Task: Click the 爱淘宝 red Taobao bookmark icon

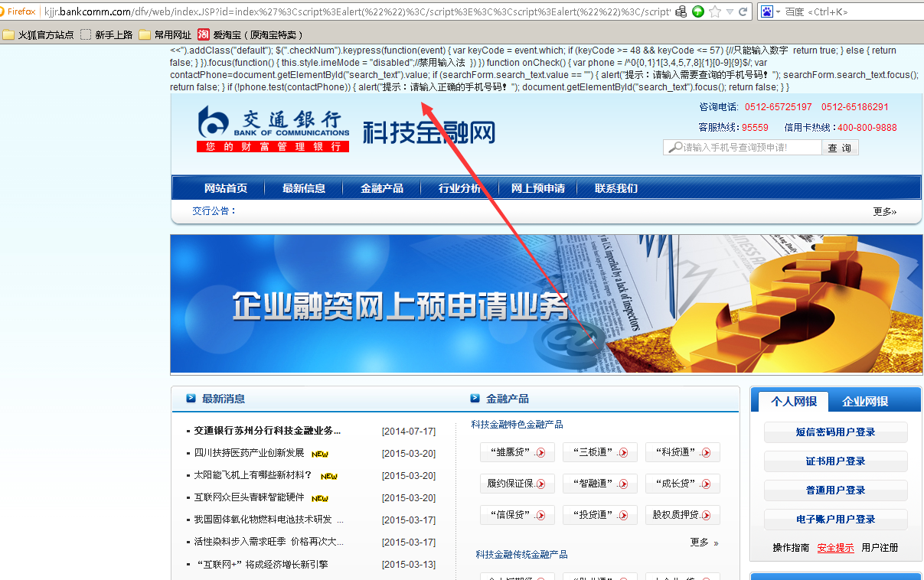Action: point(204,34)
